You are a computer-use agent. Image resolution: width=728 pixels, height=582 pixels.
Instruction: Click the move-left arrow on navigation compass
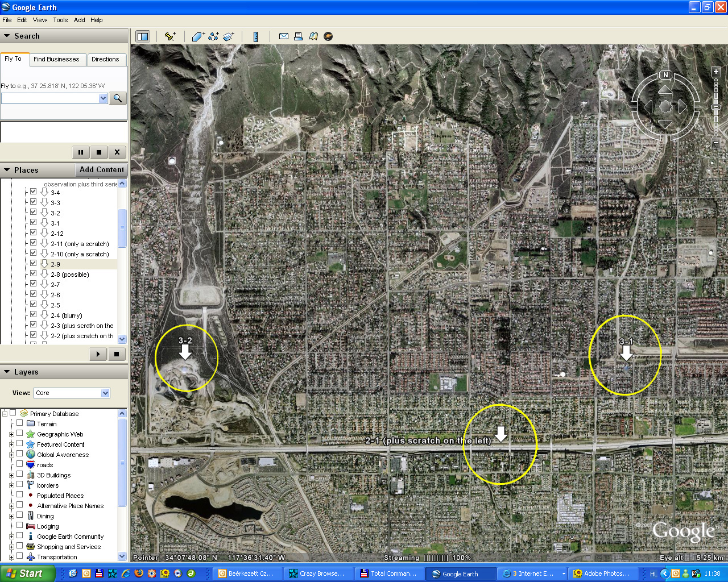click(648, 107)
